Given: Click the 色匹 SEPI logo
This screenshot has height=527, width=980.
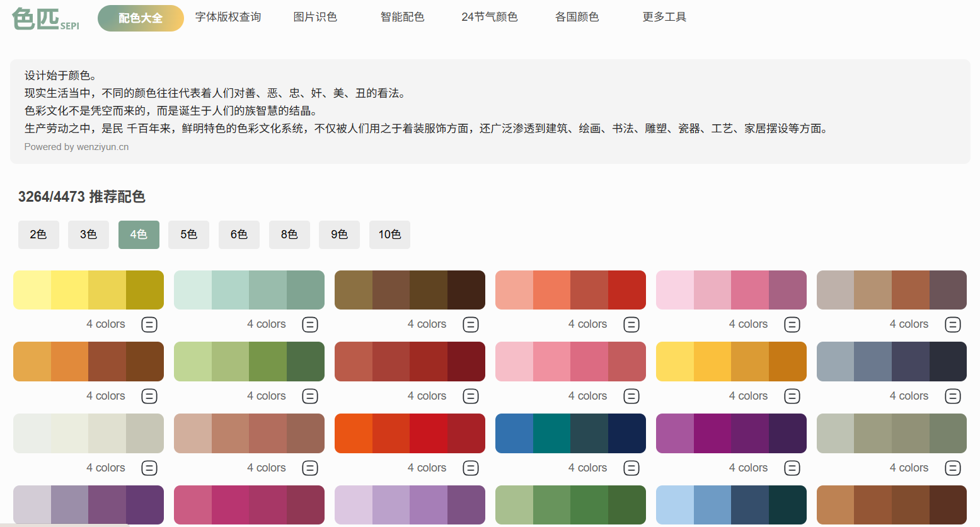Looking at the screenshot, I should click(x=45, y=19).
